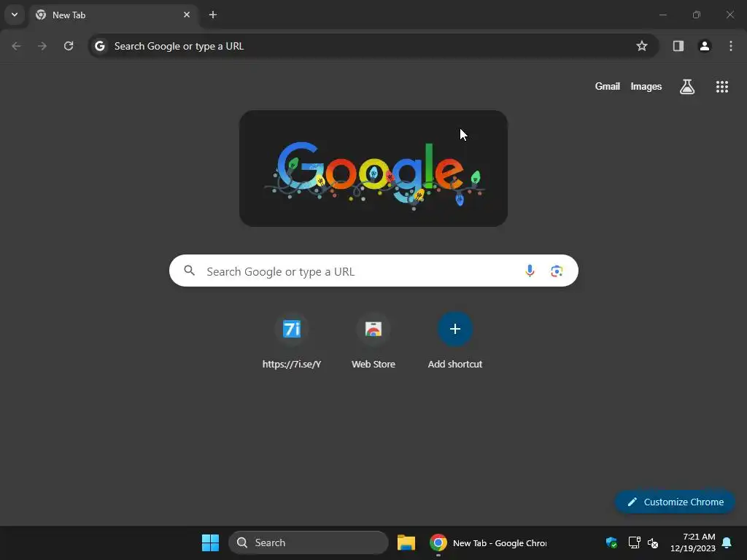
Task: Open the Chrome profile menu
Action: (705, 46)
